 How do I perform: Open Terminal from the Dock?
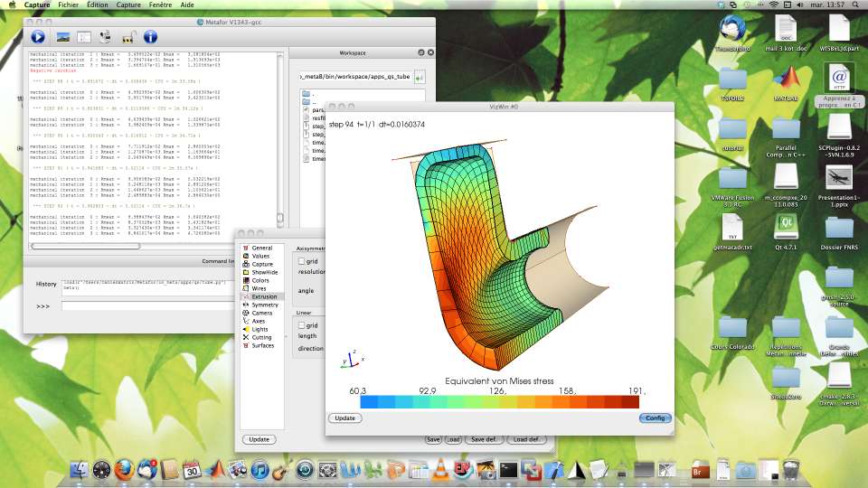point(508,470)
